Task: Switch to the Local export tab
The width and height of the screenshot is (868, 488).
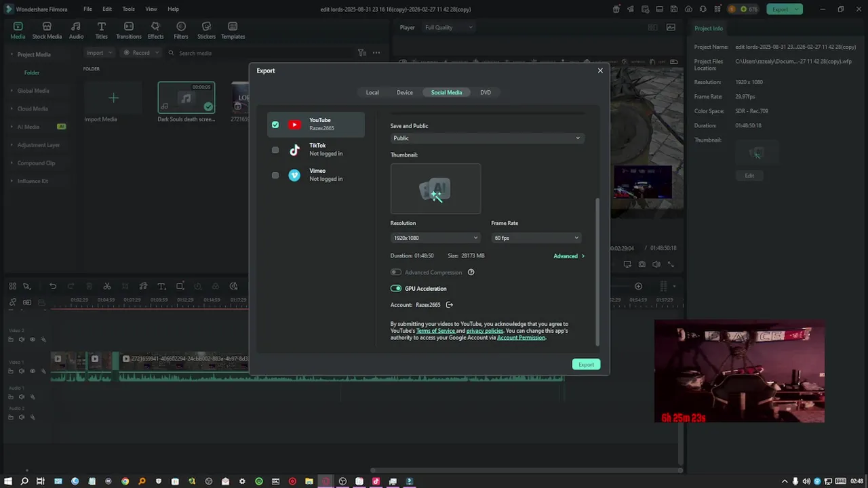Action: [x=372, y=92]
